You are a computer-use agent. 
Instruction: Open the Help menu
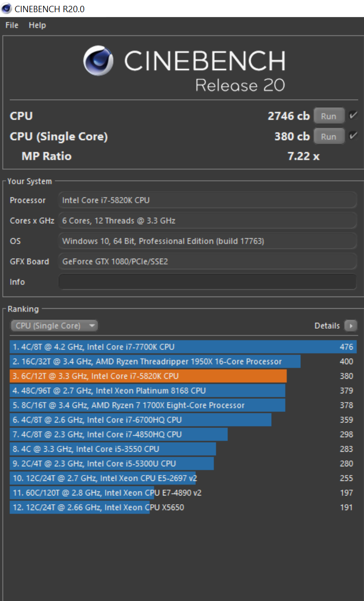pyautogui.click(x=37, y=25)
